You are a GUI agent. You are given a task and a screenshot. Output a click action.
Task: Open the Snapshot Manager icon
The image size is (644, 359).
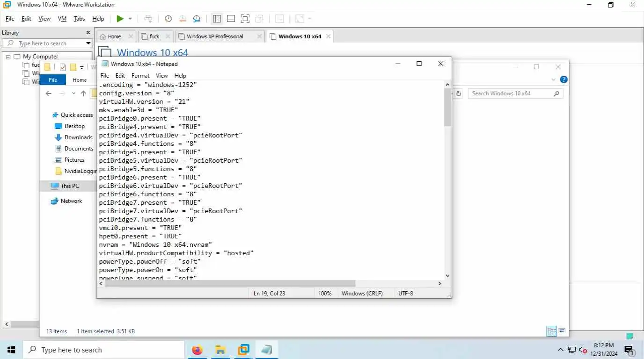[197, 19]
